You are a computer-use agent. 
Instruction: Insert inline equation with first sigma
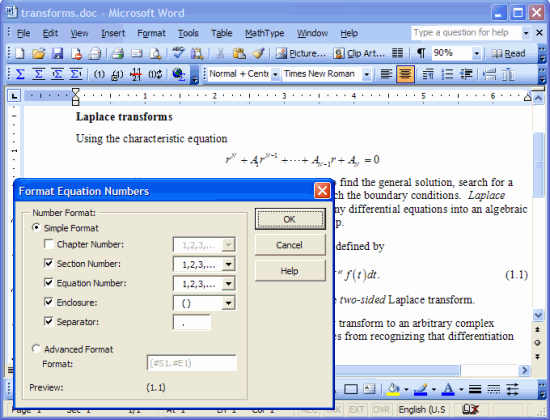[20, 74]
